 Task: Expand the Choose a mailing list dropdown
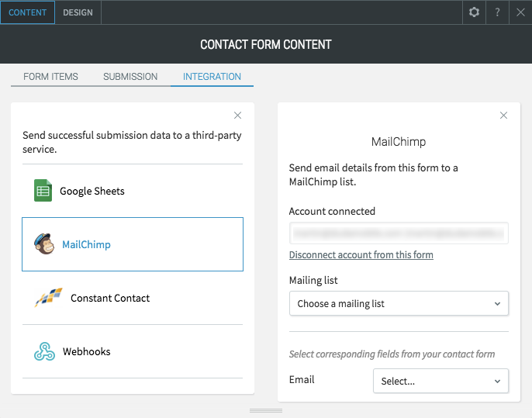[x=399, y=303]
